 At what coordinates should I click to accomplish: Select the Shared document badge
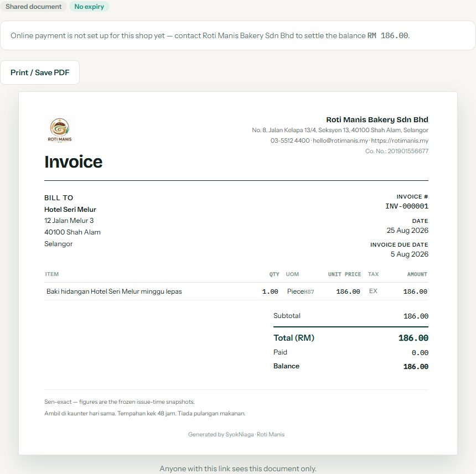coord(33,7)
